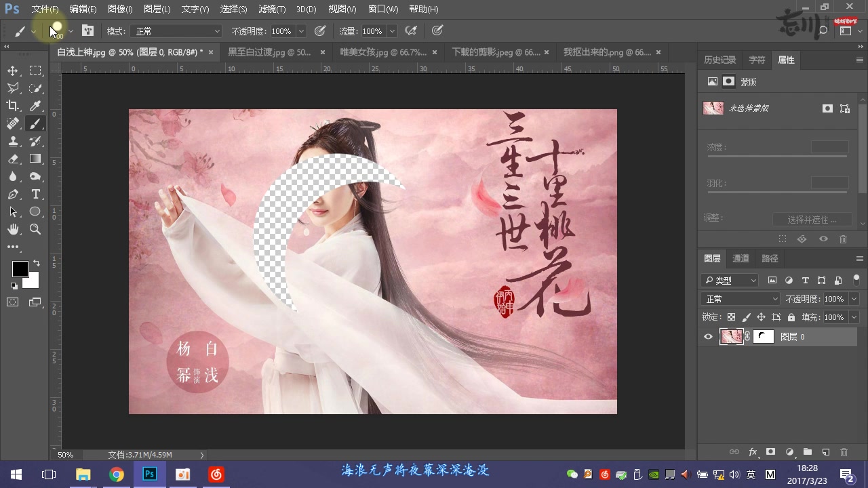The height and width of the screenshot is (488, 868).
Task: Select the Clone Stamp tool
Action: coord(12,141)
